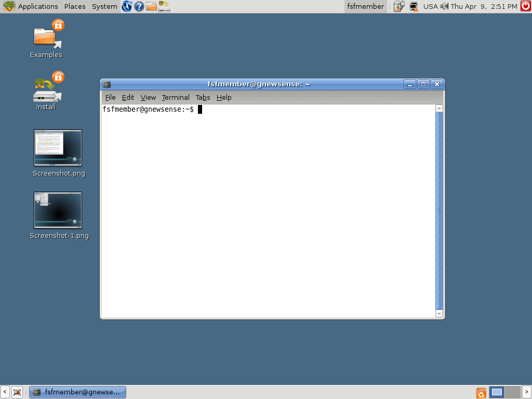
Task: Click the gNewSense logo in the top-left corner
Action: [9, 6]
